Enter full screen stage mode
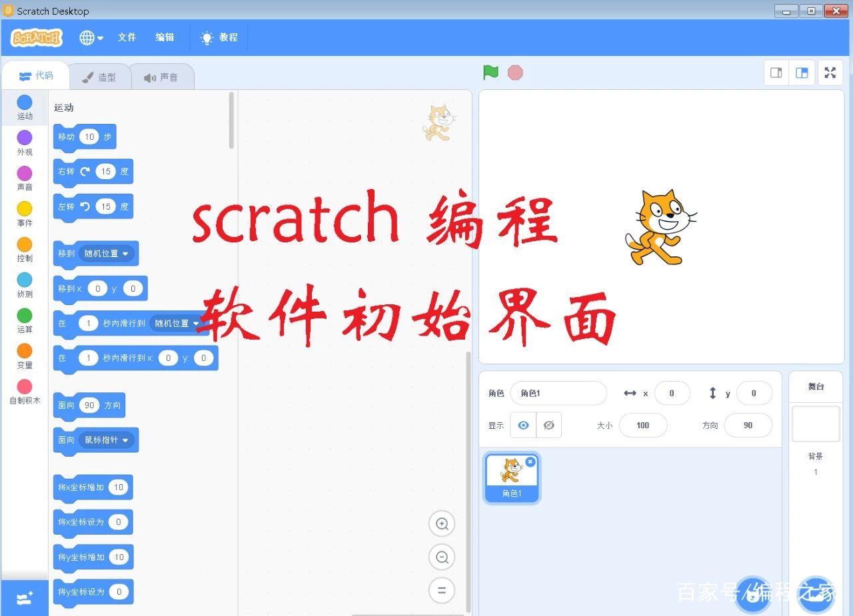The image size is (853, 616). point(830,73)
